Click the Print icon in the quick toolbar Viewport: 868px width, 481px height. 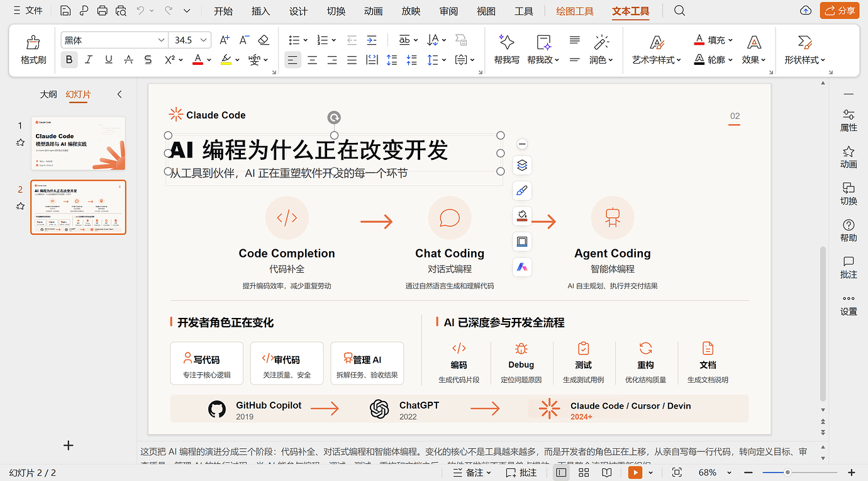(x=103, y=11)
